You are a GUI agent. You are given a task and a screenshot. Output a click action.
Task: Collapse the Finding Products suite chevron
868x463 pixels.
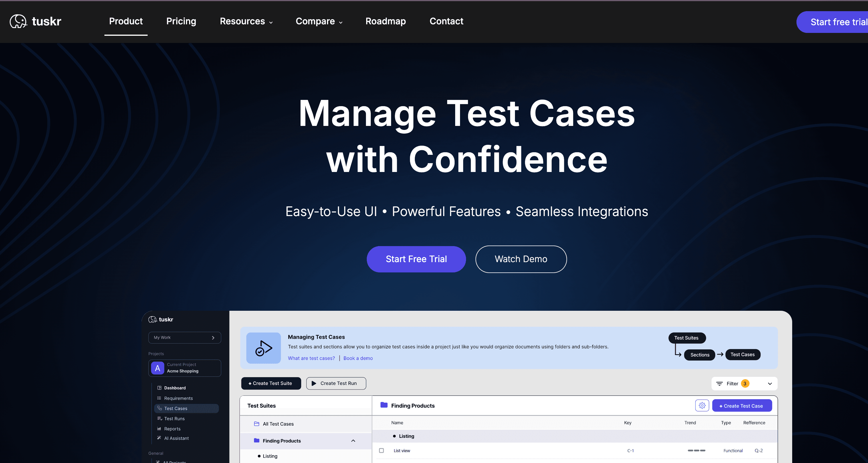point(353,441)
